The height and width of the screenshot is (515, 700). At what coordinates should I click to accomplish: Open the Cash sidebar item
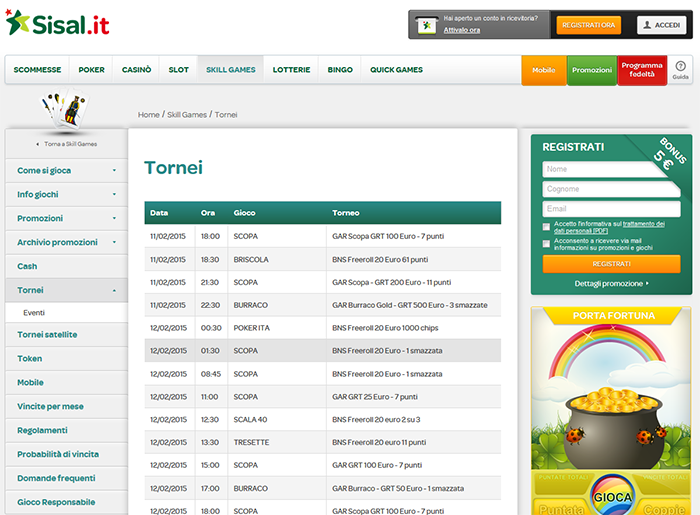pos(66,266)
